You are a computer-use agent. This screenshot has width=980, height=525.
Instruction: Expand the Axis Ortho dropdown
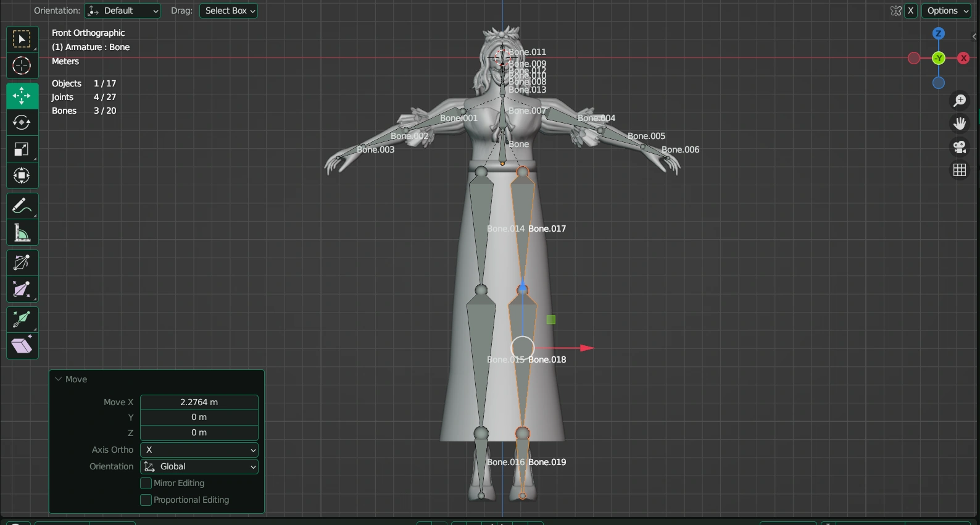point(199,450)
